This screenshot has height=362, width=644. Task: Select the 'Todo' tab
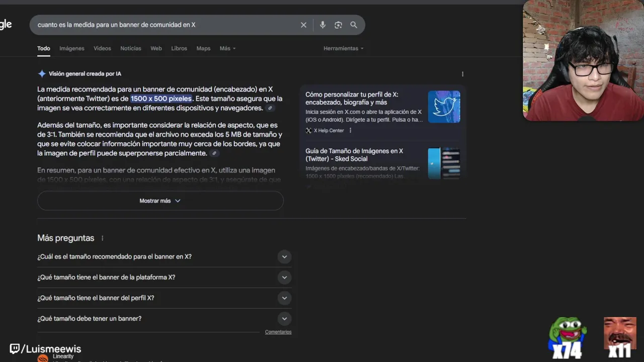click(x=44, y=48)
